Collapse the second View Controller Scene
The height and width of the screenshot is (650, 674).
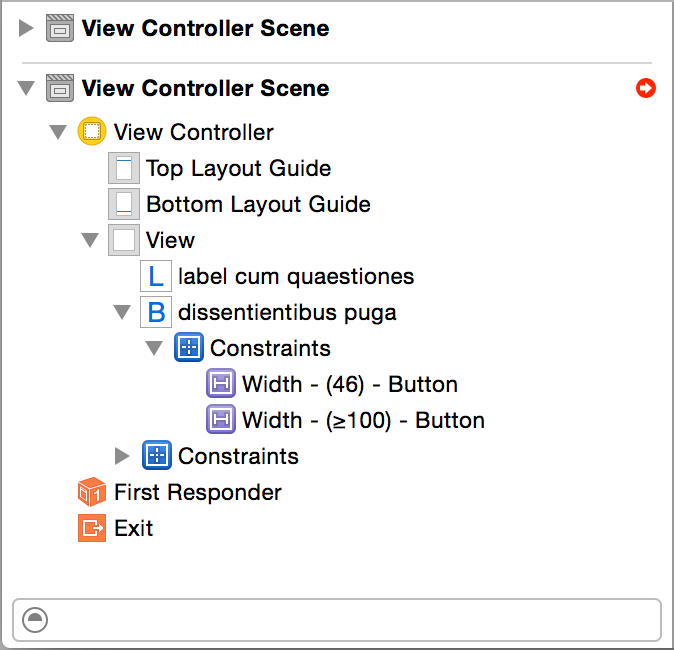pos(26,89)
